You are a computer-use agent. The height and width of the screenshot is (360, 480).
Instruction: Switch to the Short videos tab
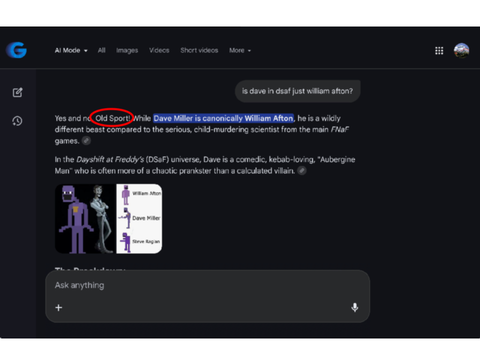click(x=199, y=50)
